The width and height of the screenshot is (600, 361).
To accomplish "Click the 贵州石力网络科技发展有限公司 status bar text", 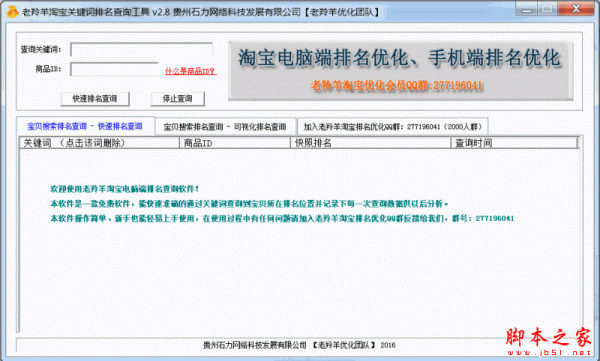I will [x=299, y=345].
